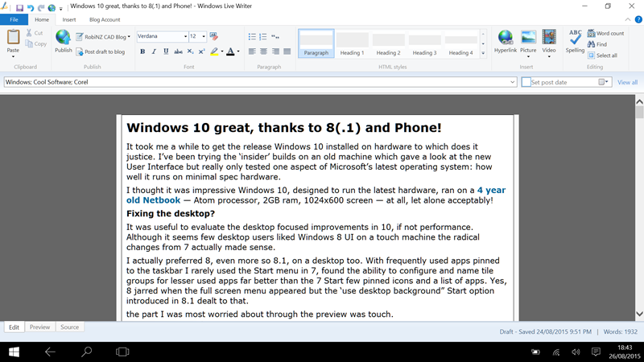The image size is (644, 362).
Task: Open the font color picker arrow
Action: click(x=238, y=51)
